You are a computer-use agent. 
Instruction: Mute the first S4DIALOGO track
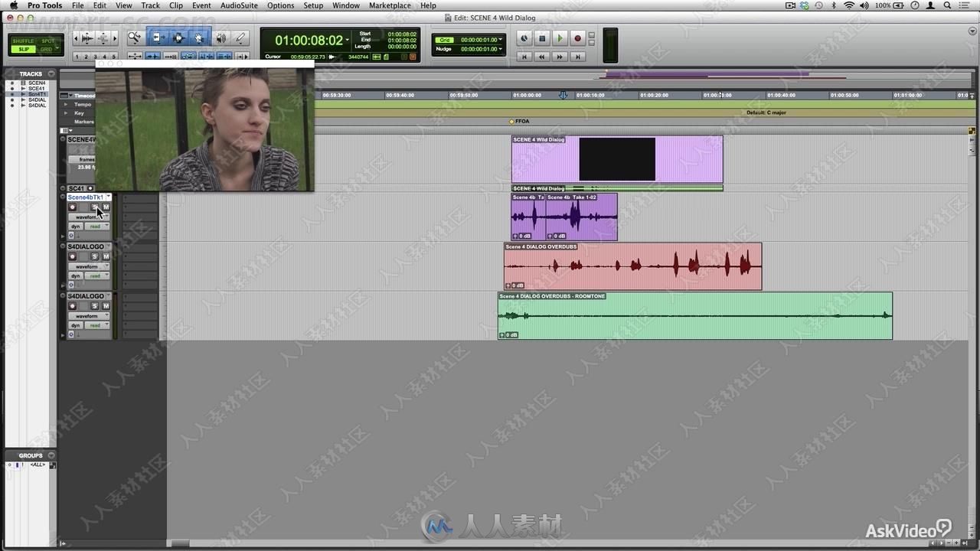tap(106, 256)
